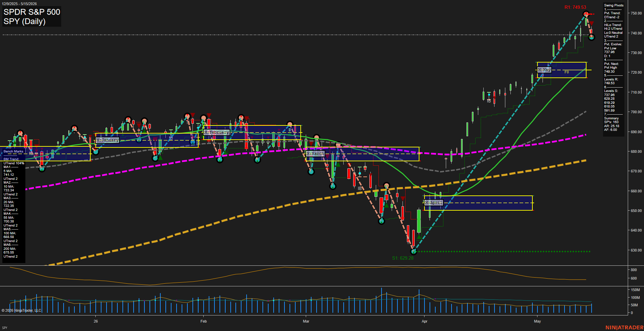Image resolution: width=644 pixels, height=331 pixels.
Task: Select the M:January monthly session label
Action: (108, 140)
